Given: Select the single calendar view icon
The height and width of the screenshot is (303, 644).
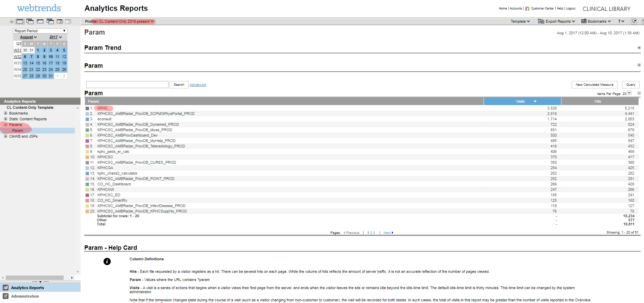Looking at the screenshot, I should click(x=20, y=21).
